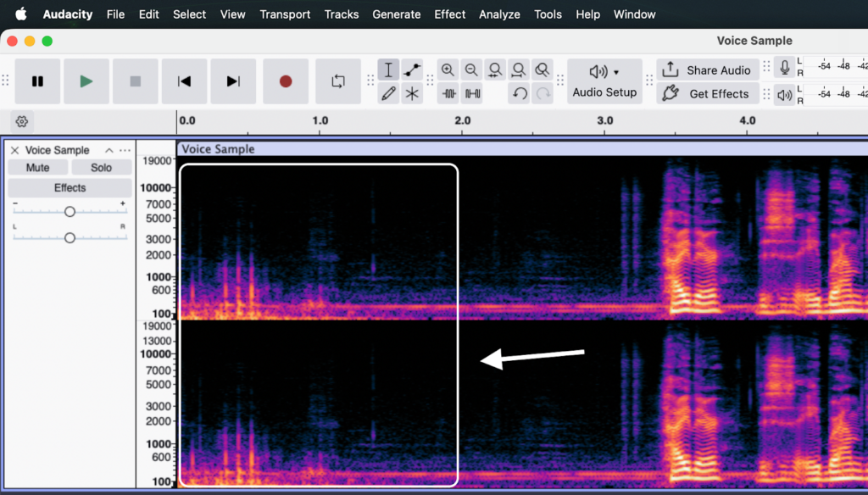
Task: Click the Share Audio button
Action: click(706, 70)
